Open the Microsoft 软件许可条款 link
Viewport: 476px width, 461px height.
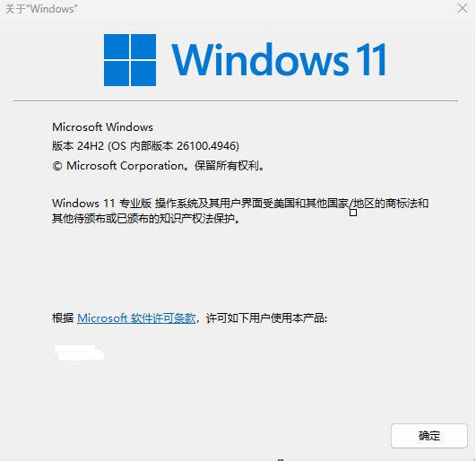[136, 318]
